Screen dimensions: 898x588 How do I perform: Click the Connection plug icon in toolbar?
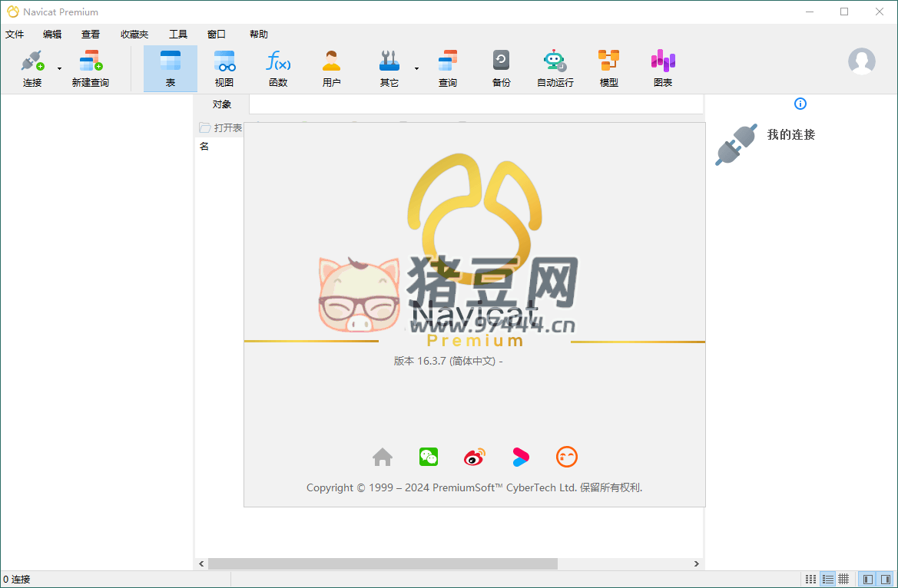tap(32, 62)
